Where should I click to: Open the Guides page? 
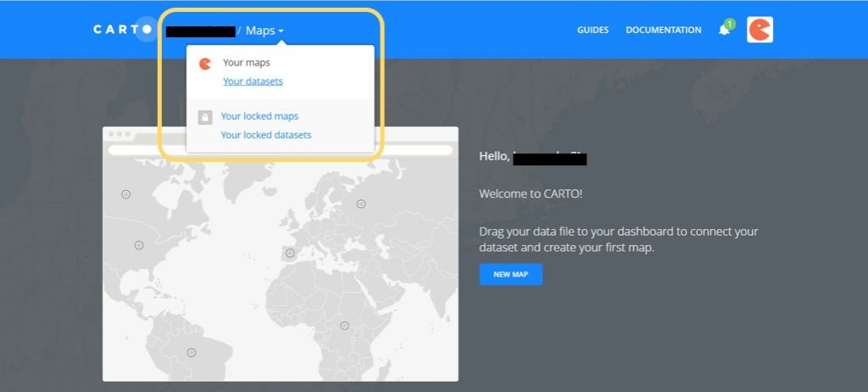(593, 30)
